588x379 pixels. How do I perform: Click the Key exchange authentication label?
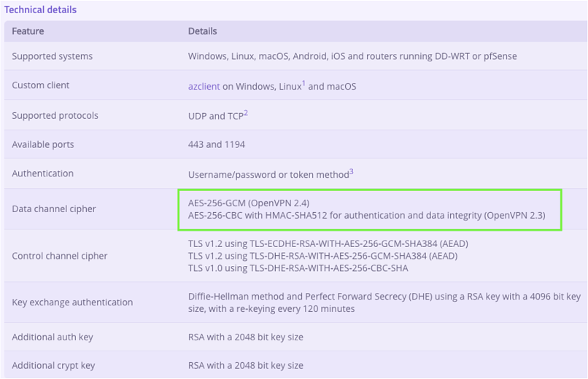pyautogui.click(x=72, y=302)
